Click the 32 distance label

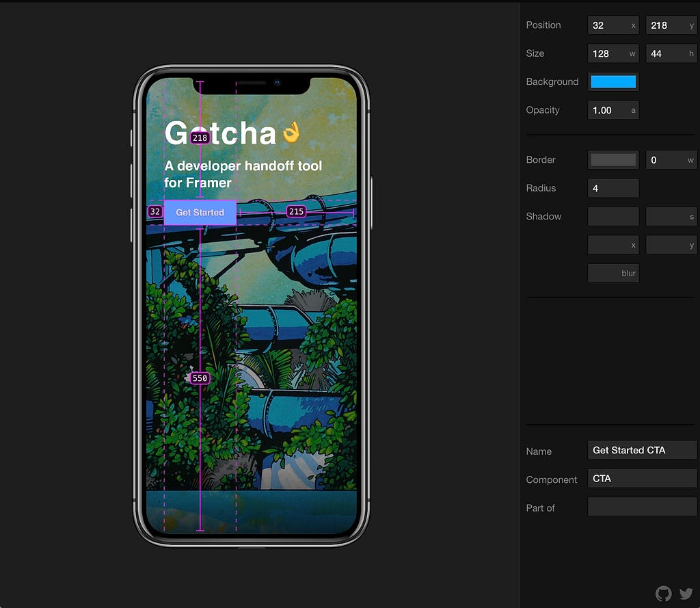(155, 211)
